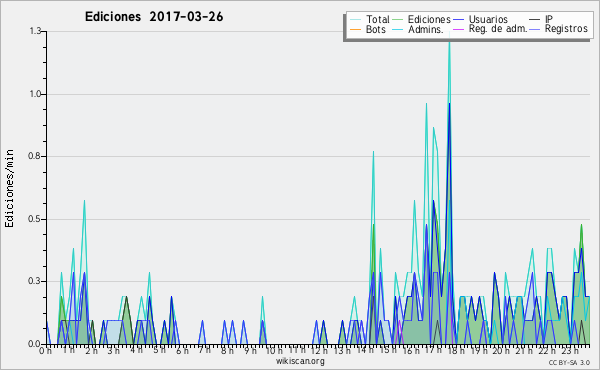
Task: Click the '21 h' x-axis label
Action: (x=525, y=351)
